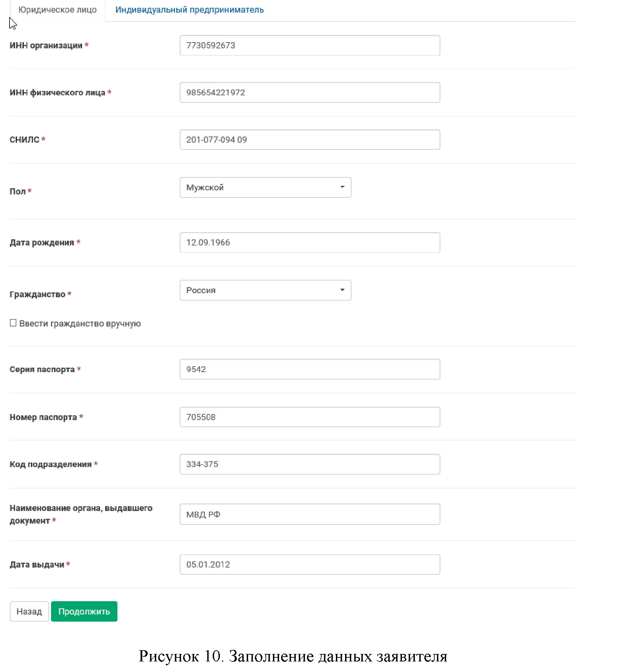This screenshot has height=672, width=617.
Task: Select the Дата рождения field
Action: 309,242
